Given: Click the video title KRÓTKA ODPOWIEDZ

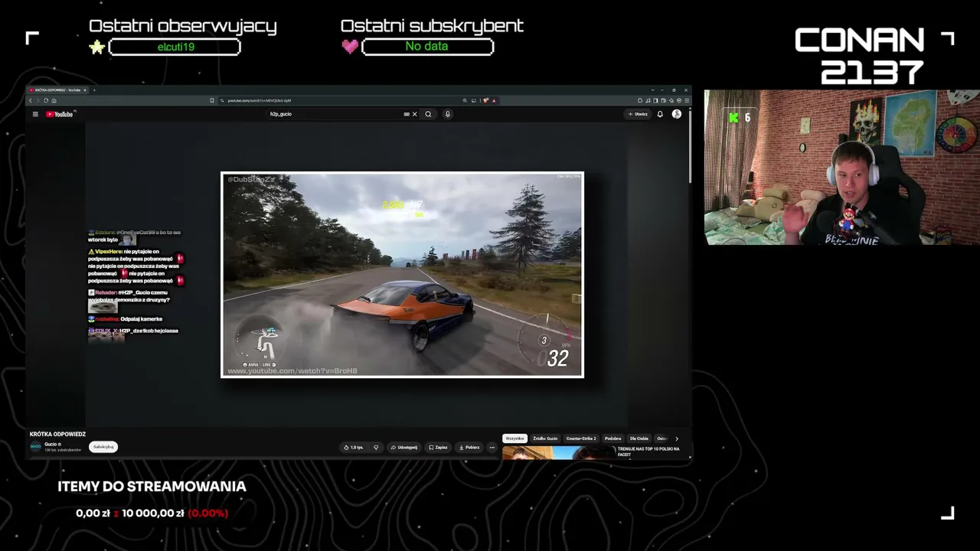Looking at the screenshot, I should pos(58,434).
